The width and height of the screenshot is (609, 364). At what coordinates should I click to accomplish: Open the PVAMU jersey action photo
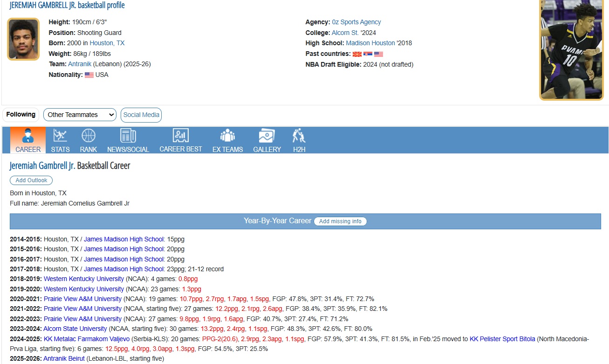pyautogui.click(x=571, y=49)
